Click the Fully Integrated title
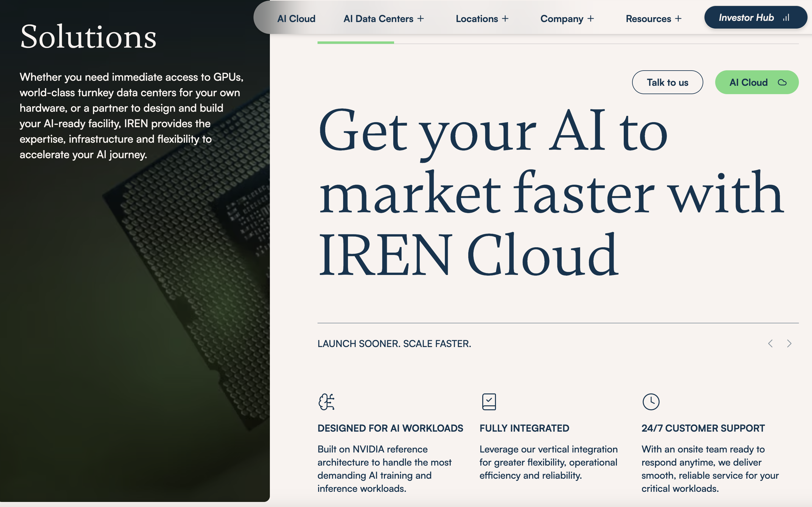The image size is (812, 507). pyautogui.click(x=524, y=428)
